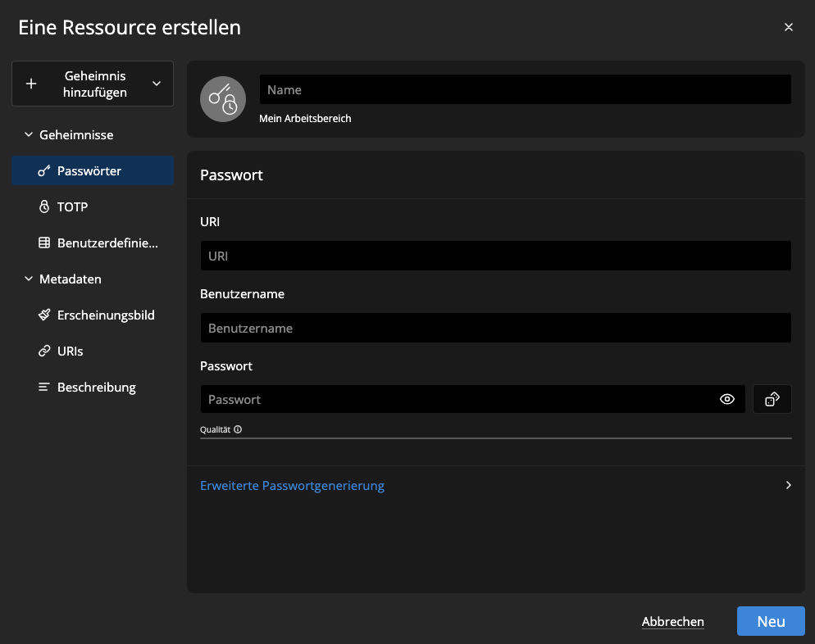Click the password generator dice icon
Screen dimensions: 815x644
point(772,399)
